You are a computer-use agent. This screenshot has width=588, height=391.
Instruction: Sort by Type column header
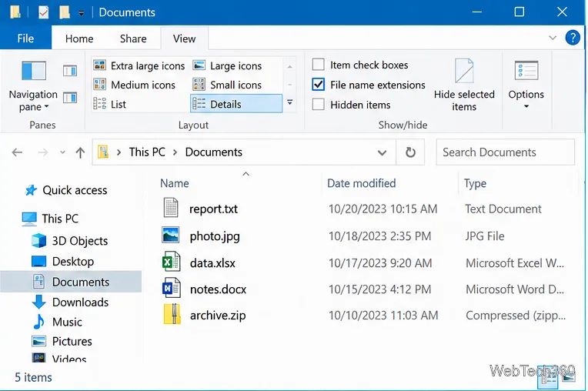click(x=475, y=183)
